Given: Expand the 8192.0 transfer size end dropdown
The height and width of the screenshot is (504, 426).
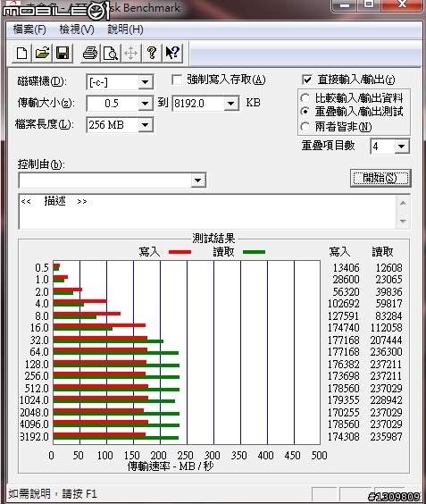Looking at the screenshot, I should [x=230, y=104].
